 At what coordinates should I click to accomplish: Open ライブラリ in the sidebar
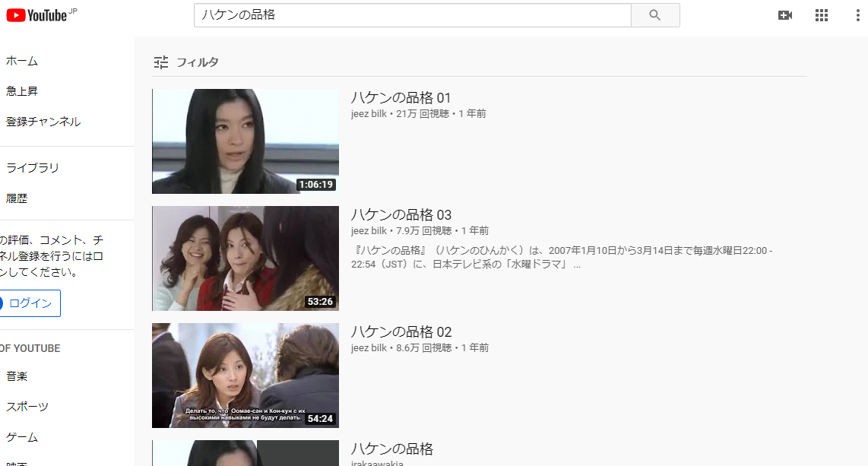pos(33,168)
